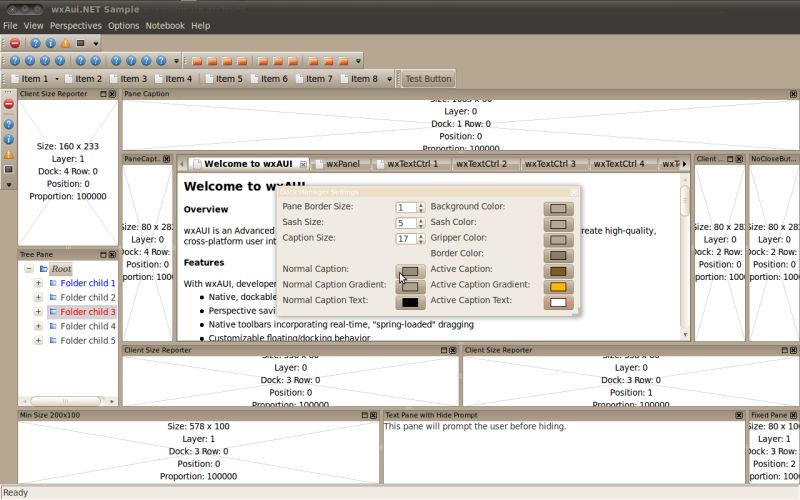The image size is (800, 500).
Task: Select the wxTextCtrl 4 tab
Action: [619, 164]
